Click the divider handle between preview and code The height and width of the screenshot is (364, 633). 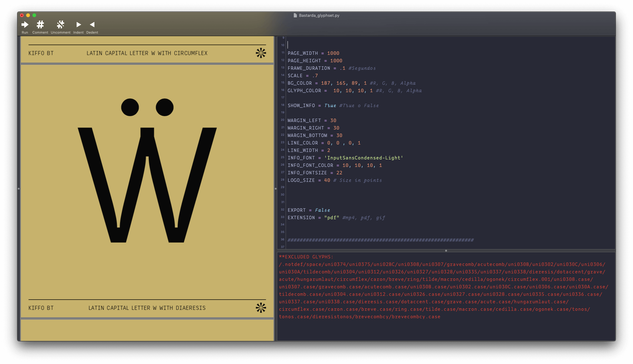(x=276, y=189)
